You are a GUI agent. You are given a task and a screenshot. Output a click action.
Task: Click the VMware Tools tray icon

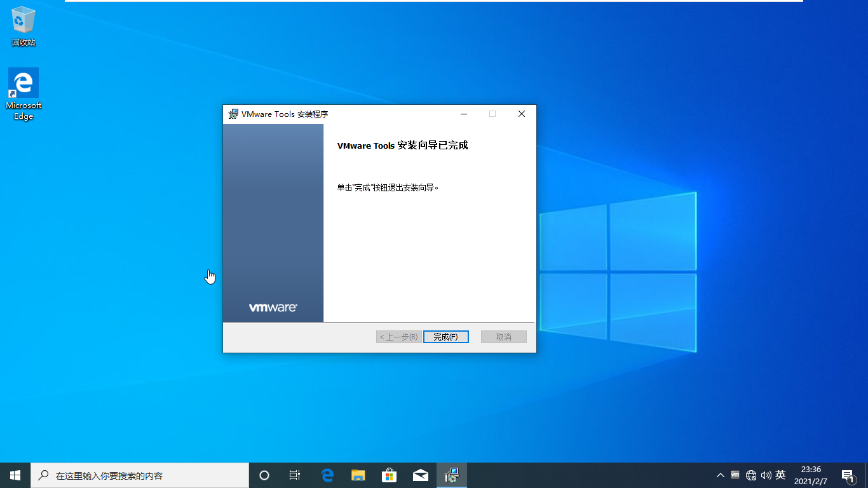point(735,475)
